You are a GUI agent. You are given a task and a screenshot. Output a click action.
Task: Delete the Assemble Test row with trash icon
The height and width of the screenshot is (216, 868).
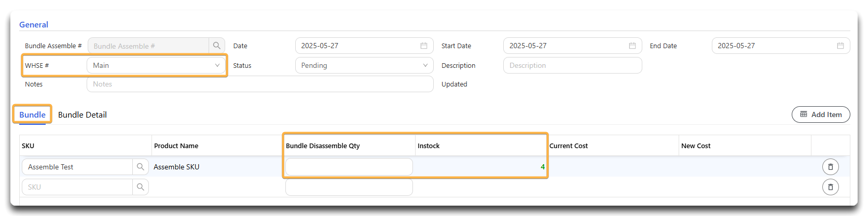click(x=831, y=167)
